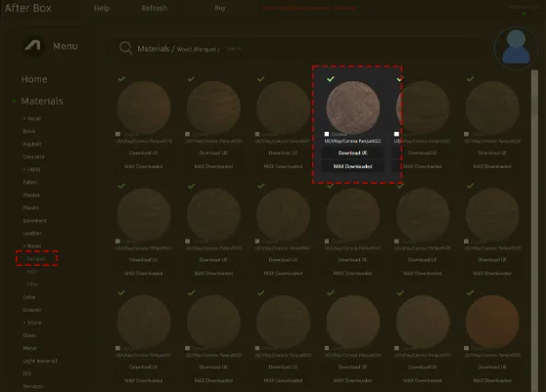Select Parquet subcategory in sidebar

tap(36, 259)
